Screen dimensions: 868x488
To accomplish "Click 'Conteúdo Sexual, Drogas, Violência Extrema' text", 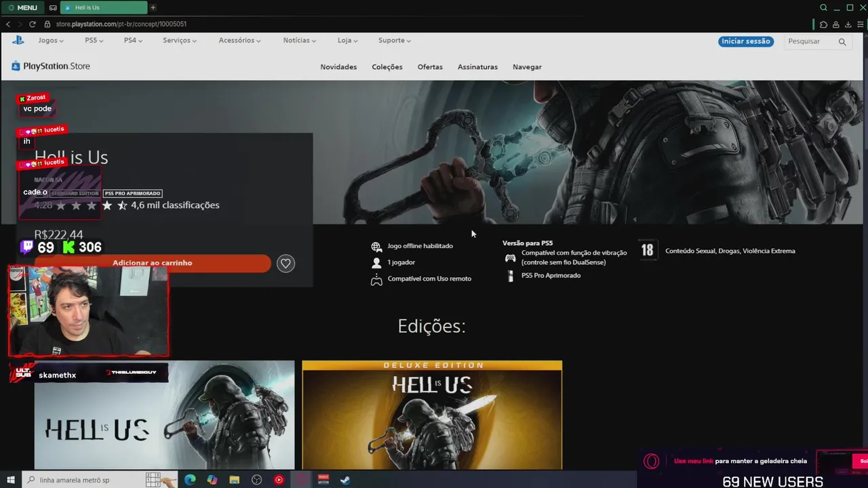I will click(730, 251).
